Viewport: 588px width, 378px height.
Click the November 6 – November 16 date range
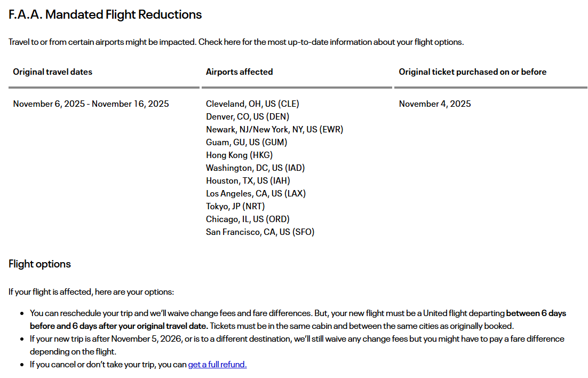pos(91,104)
